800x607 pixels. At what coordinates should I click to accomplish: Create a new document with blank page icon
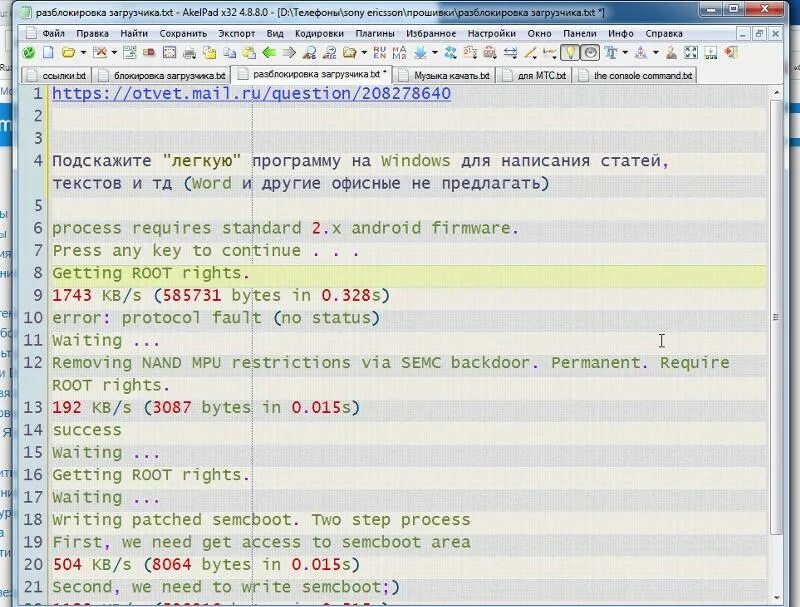tap(48, 53)
